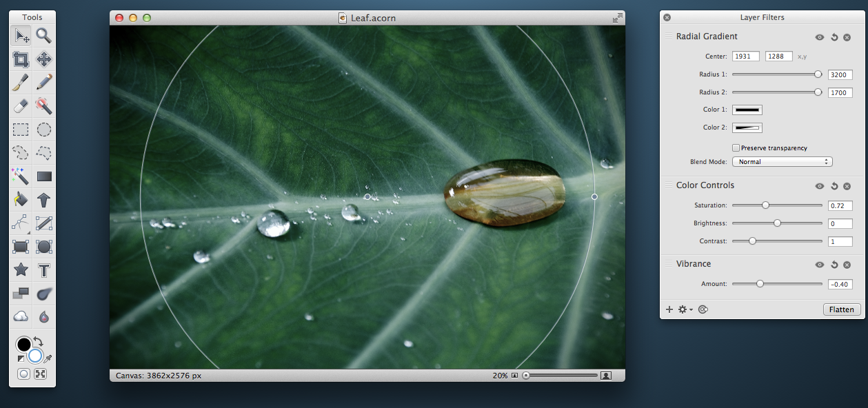
Task: Click the Saturation slider
Action: 777,205
